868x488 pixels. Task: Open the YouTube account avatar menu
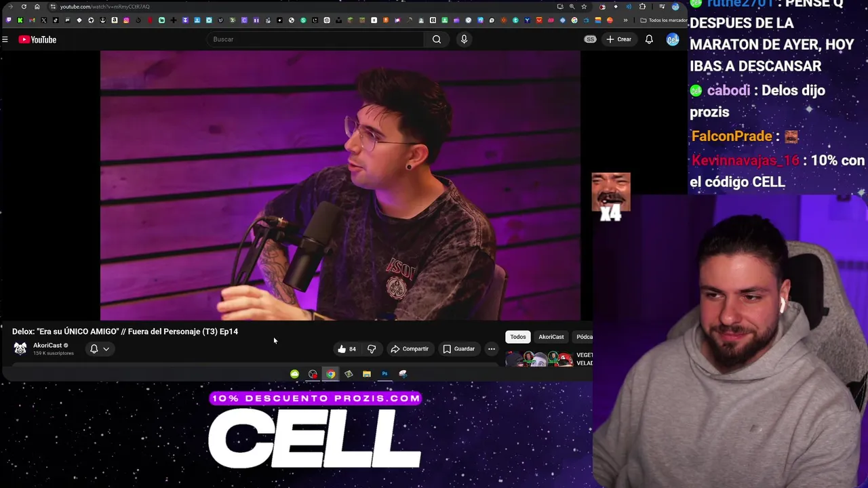pos(673,39)
